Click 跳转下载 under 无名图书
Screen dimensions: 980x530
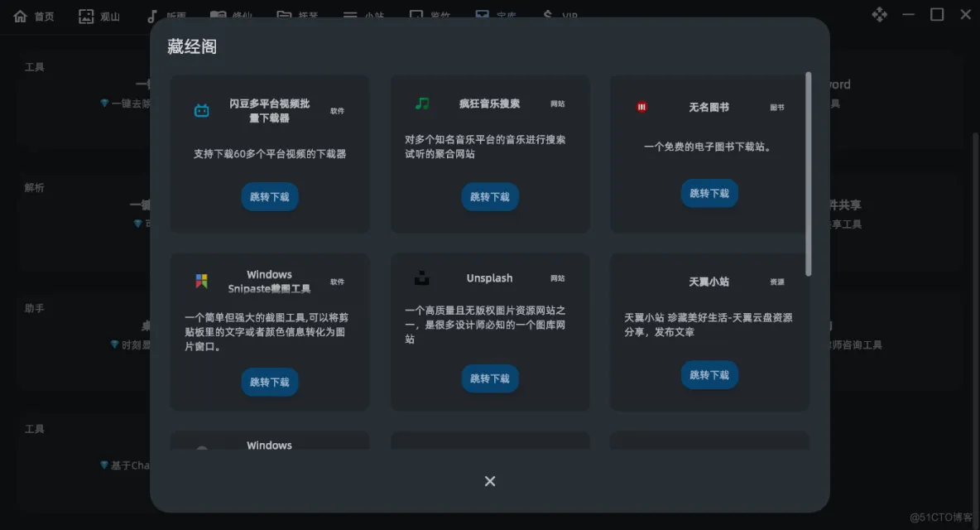coord(709,193)
